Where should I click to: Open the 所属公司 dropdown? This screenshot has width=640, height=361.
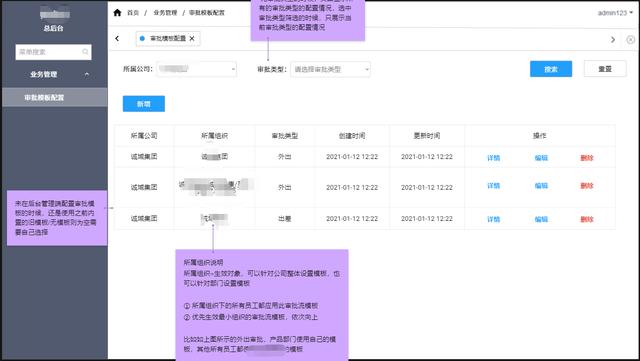[x=196, y=69]
